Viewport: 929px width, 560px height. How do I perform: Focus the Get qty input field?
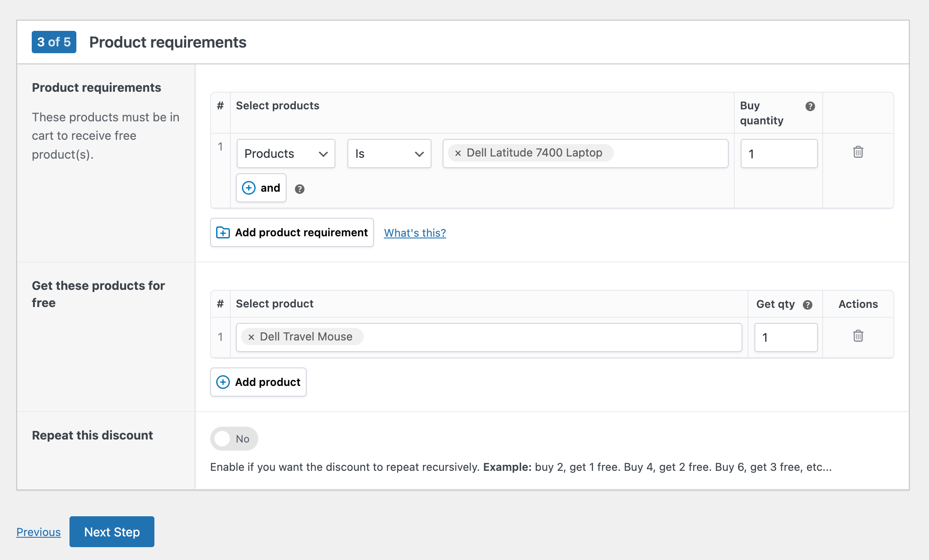(x=786, y=337)
